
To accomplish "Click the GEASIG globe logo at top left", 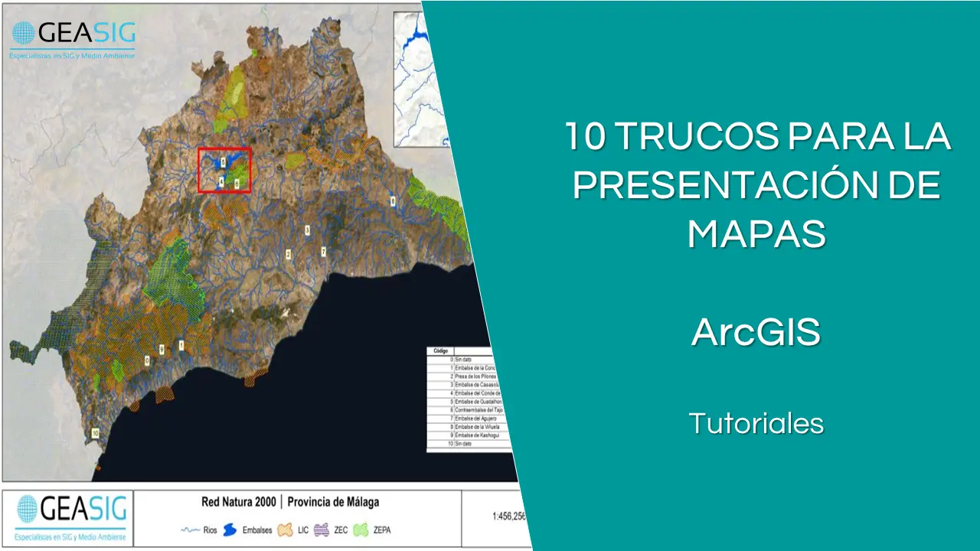I will click(x=23, y=34).
